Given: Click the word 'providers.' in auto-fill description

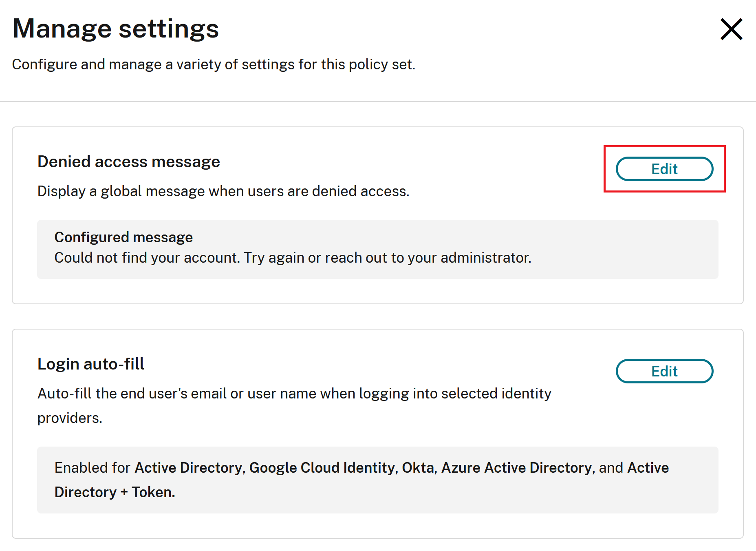Looking at the screenshot, I should click(x=70, y=418).
